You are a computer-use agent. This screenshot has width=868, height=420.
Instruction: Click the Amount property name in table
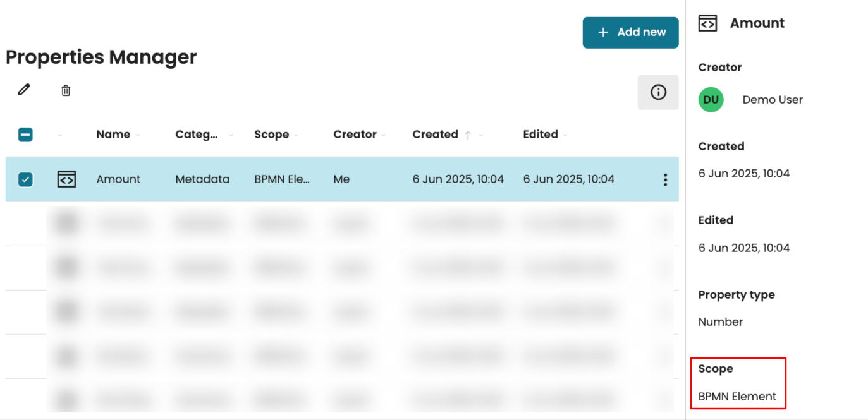coord(118,179)
